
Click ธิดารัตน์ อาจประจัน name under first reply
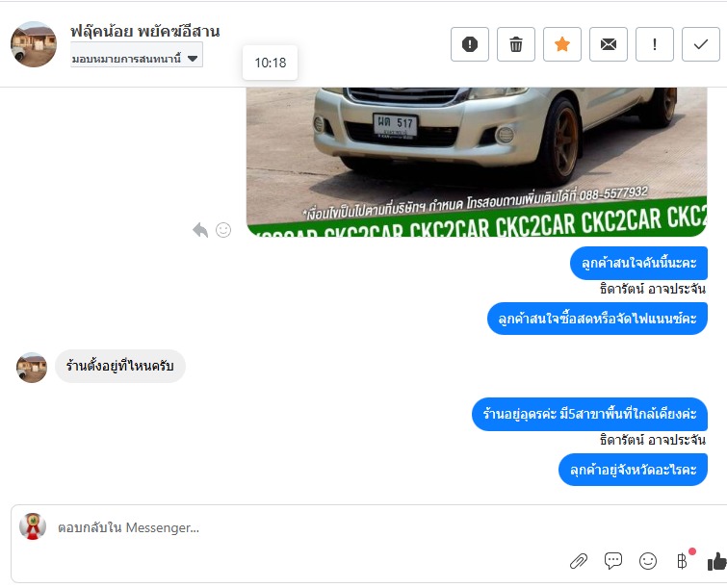pyautogui.click(x=652, y=289)
